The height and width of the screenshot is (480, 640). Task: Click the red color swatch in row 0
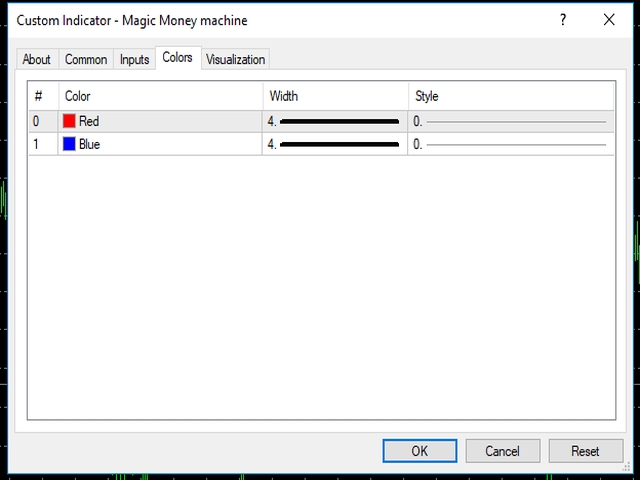pos(69,121)
